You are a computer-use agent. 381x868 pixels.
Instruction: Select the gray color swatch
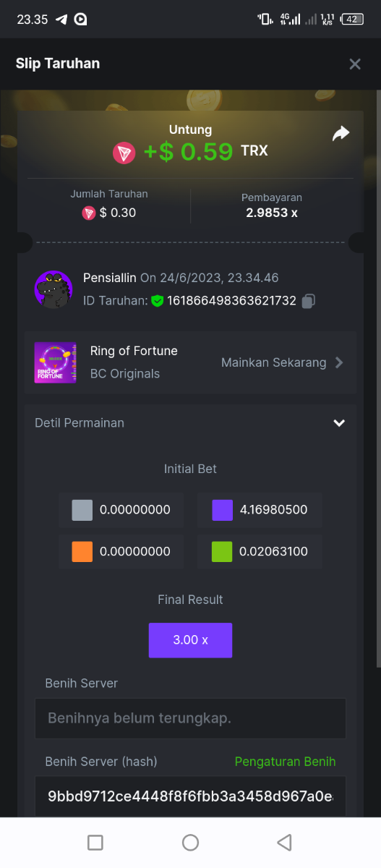coord(82,510)
